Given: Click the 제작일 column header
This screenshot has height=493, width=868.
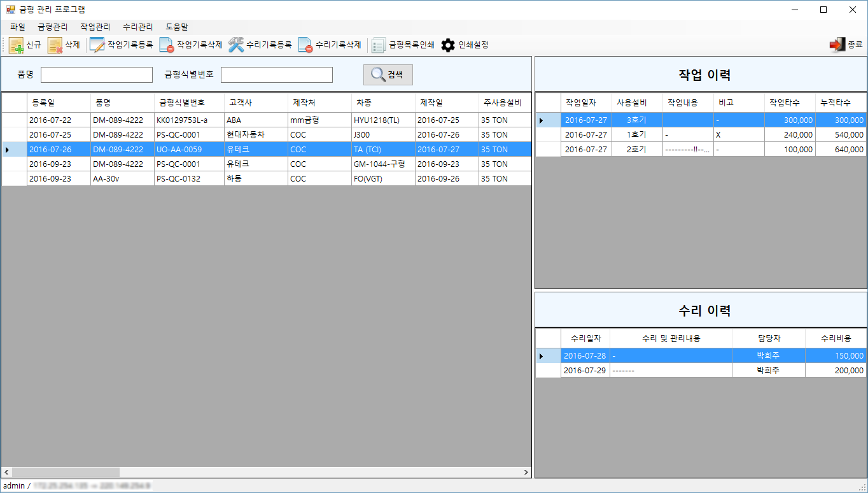Looking at the screenshot, I should click(447, 103).
